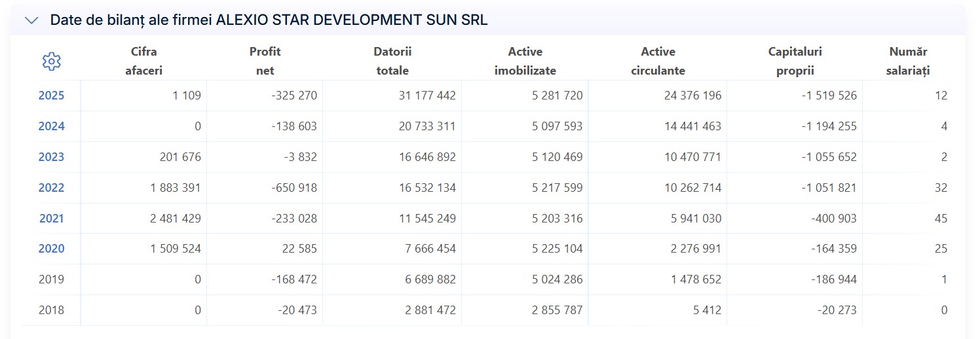The image size is (980, 339).
Task: Select active imobilizate value 5 281 720
Action: tap(557, 96)
